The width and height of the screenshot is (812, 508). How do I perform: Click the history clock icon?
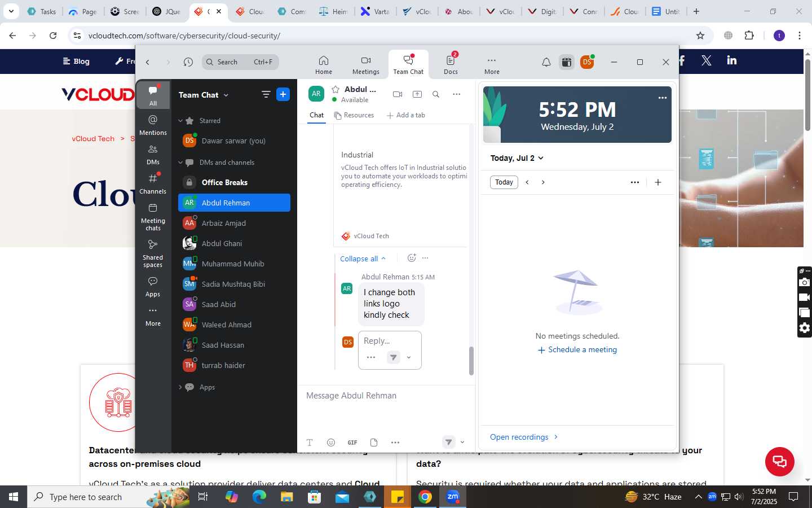click(x=188, y=62)
